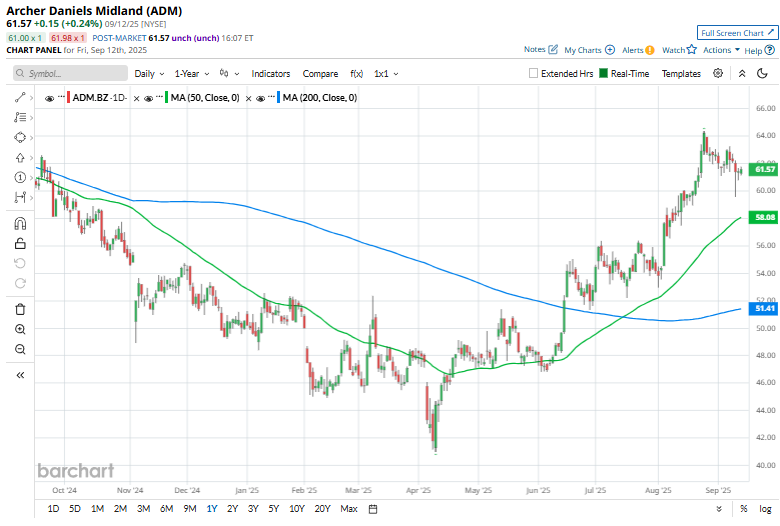Open the Full Screen Chart button

(737, 33)
